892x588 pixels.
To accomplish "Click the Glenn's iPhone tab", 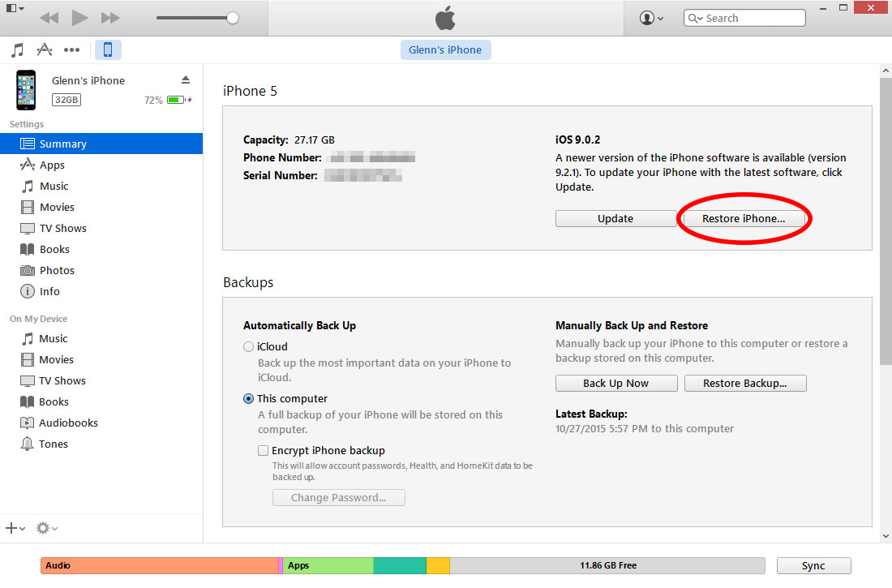I will (x=445, y=50).
